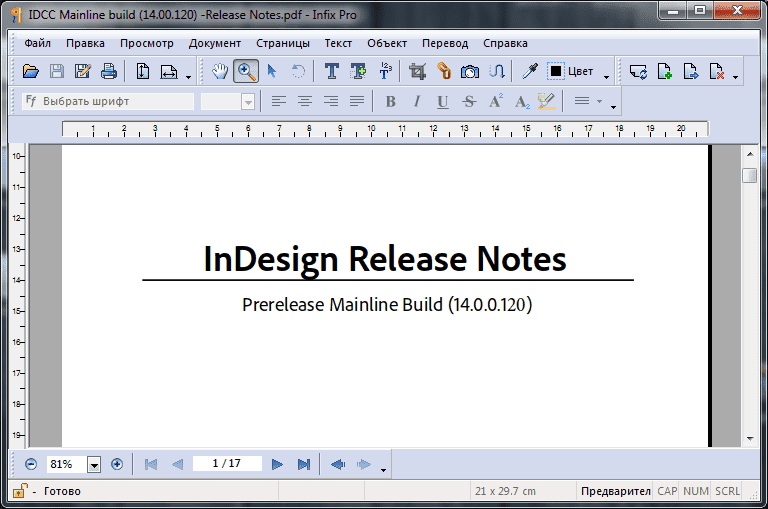Image resolution: width=768 pixels, height=509 pixels.
Task: Click the text highlighter icon
Action: [x=546, y=101]
